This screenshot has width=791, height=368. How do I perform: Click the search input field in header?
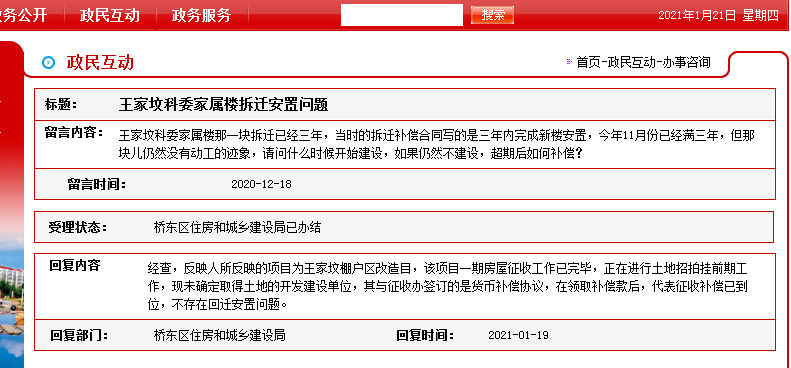(402, 15)
